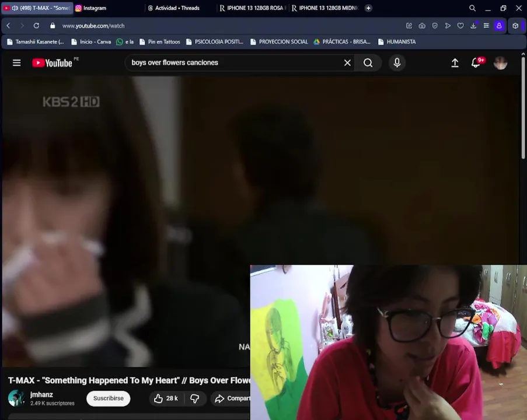This screenshot has height=420, width=527.
Task: Open the browser edit/note icon
Action: (409, 26)
